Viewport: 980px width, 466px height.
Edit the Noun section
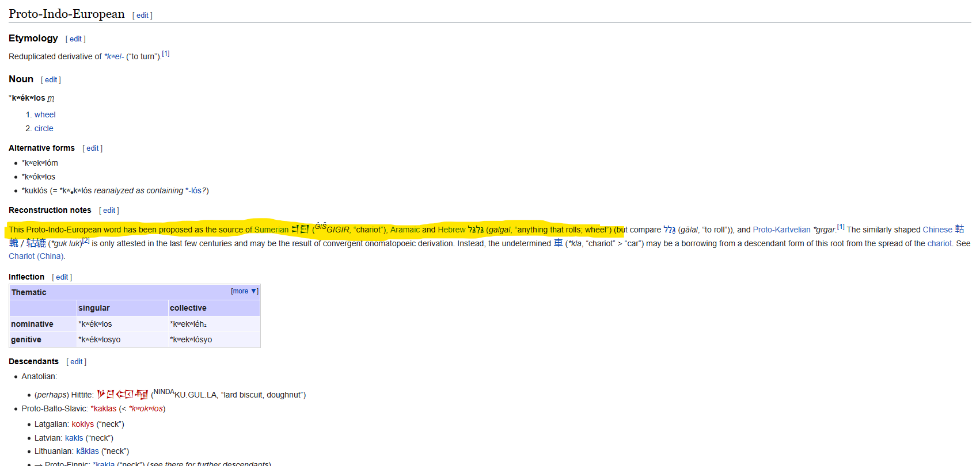tap(51, 80)
